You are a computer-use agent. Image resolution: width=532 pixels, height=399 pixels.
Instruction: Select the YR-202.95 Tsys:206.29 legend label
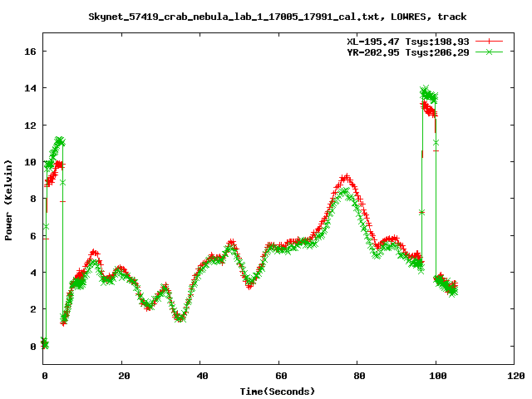point(408,52)
